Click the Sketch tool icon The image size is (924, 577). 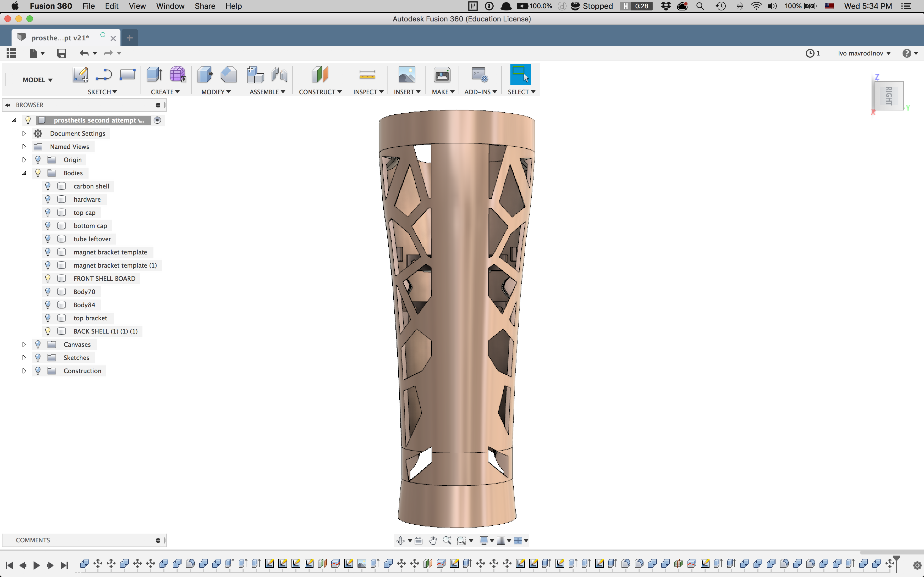coord(80,74)
